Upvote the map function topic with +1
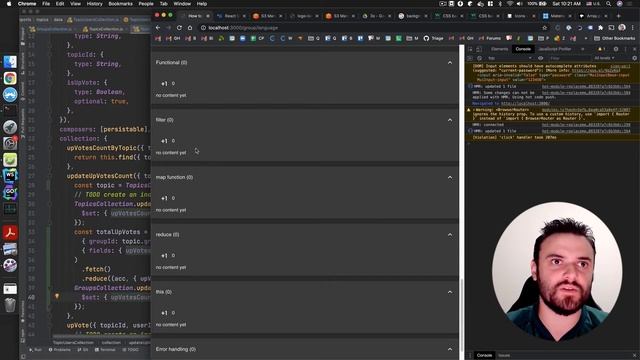The width and height of the screenshot is (640, 360). pos(164,198)
